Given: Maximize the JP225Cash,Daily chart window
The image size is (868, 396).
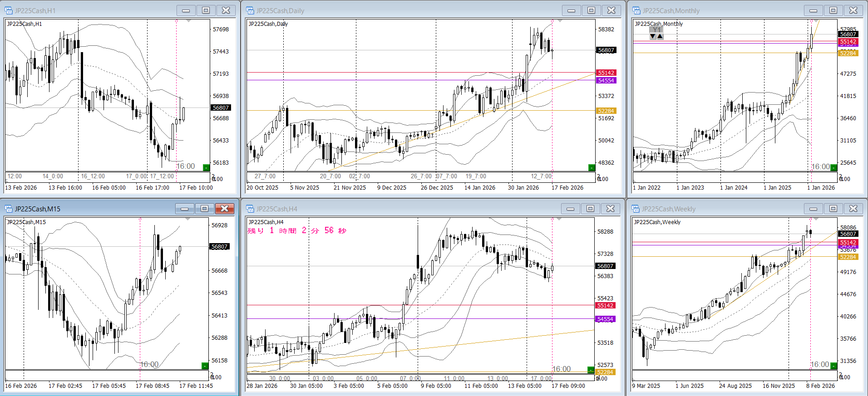Looking at the screenshot, I should [x=591, y=10].
